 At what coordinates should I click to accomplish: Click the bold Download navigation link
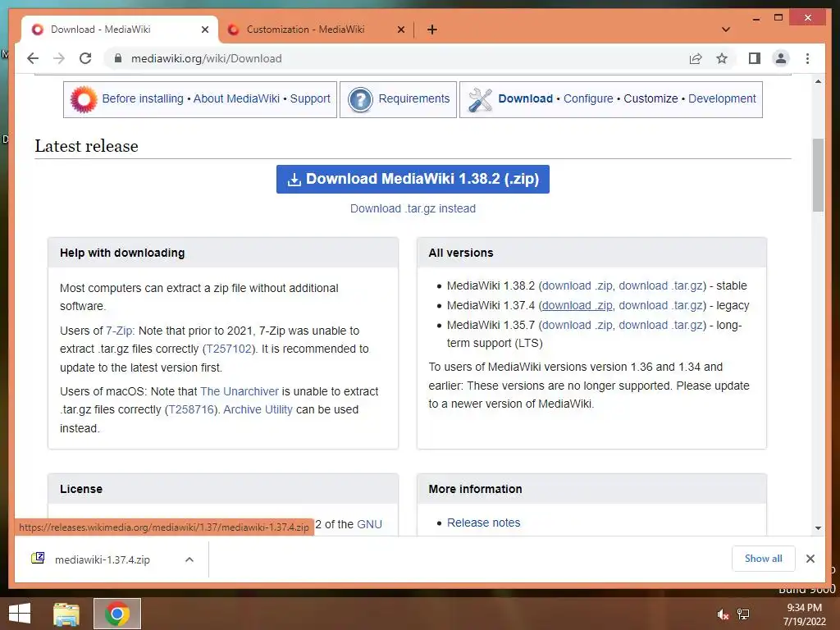coord(526,98)
